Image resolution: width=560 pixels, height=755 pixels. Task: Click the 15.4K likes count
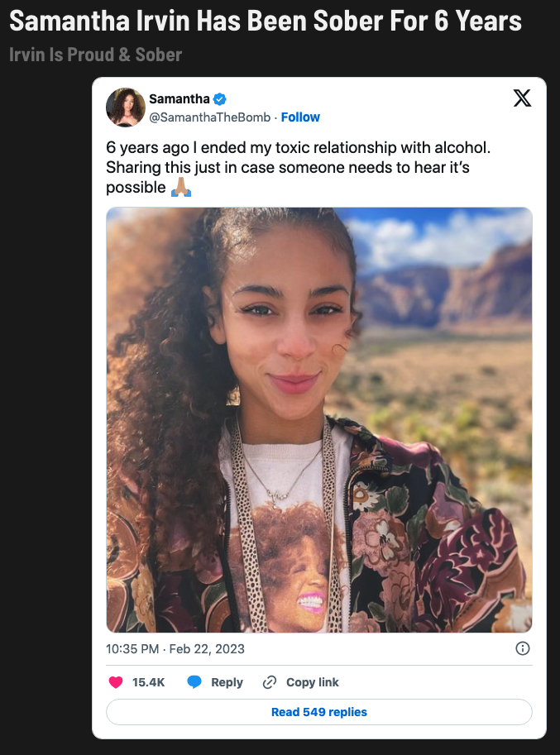pos(149,682)
